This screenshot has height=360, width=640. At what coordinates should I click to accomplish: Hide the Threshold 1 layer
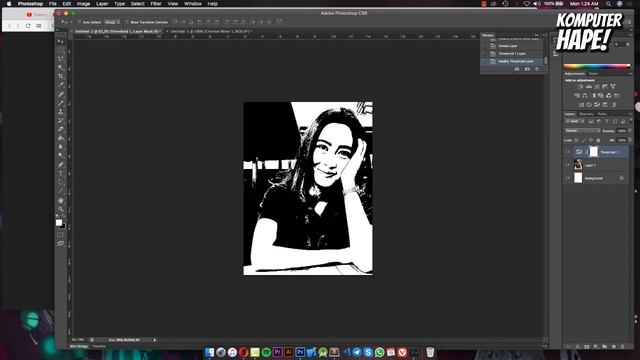click(x=567, y=152)
